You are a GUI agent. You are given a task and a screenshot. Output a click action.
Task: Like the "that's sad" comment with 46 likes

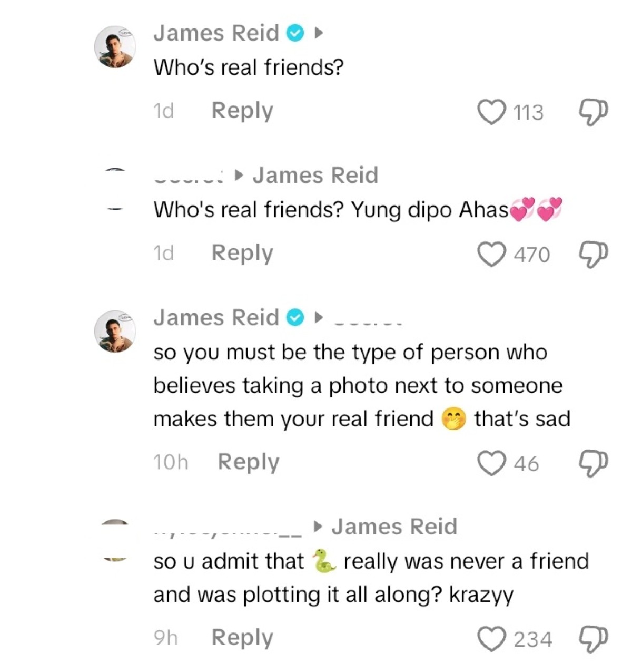(491, 463)
